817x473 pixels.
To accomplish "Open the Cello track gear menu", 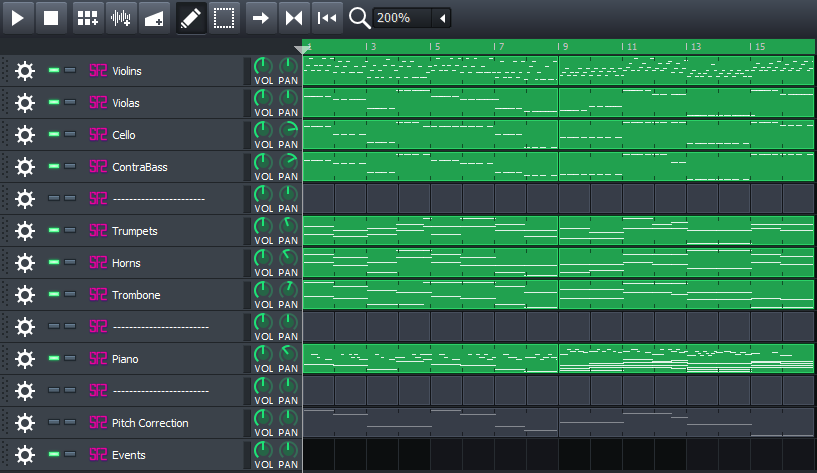I will click(x=24, y=135).
